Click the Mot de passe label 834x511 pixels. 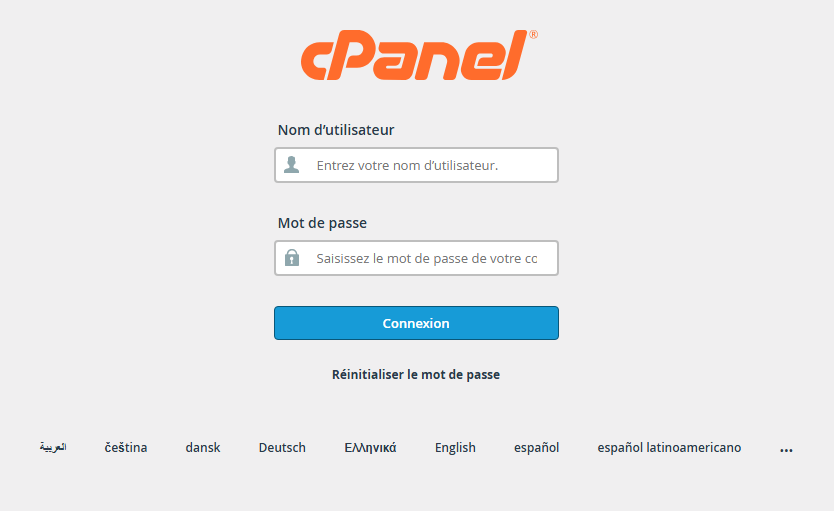click(x=315, y=223)
